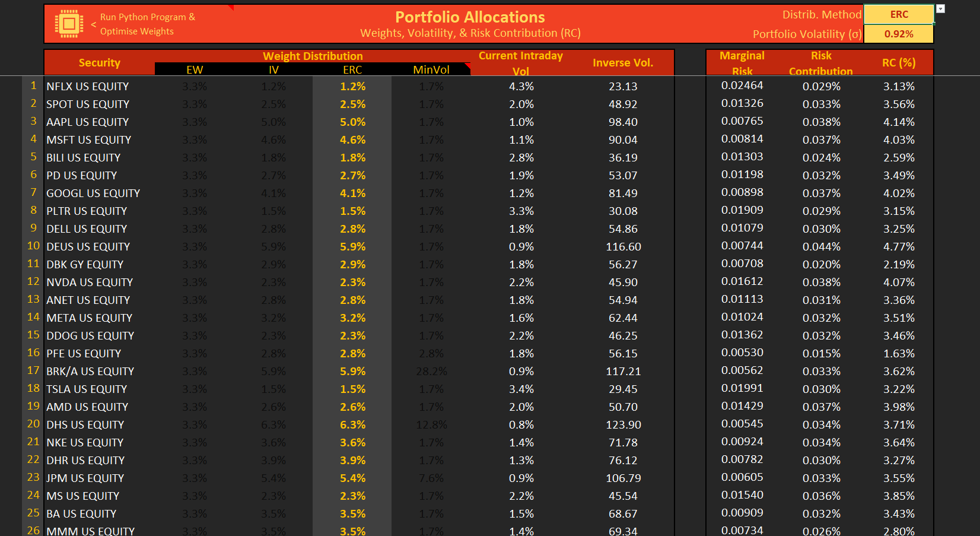980x536 pixels.
Task: Select the ERC value in the Distrib. Method cell
Action: click(x=899, y=14)
